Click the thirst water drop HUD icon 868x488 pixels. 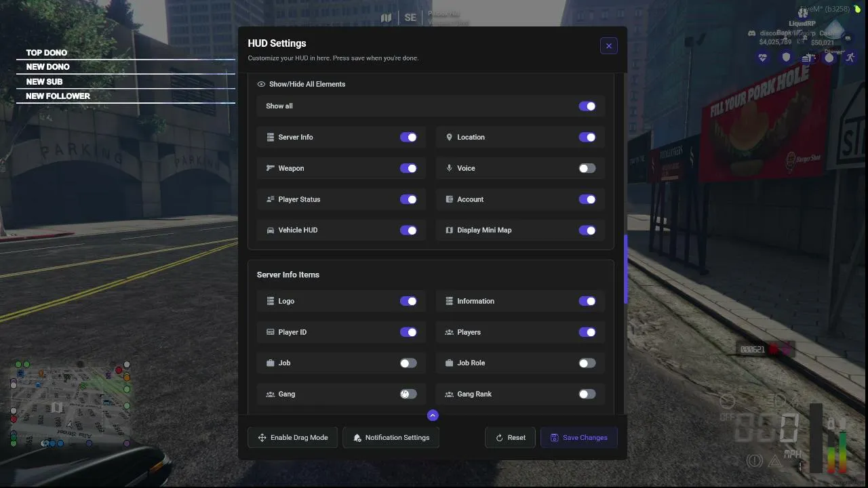click(x=829, y=58)
